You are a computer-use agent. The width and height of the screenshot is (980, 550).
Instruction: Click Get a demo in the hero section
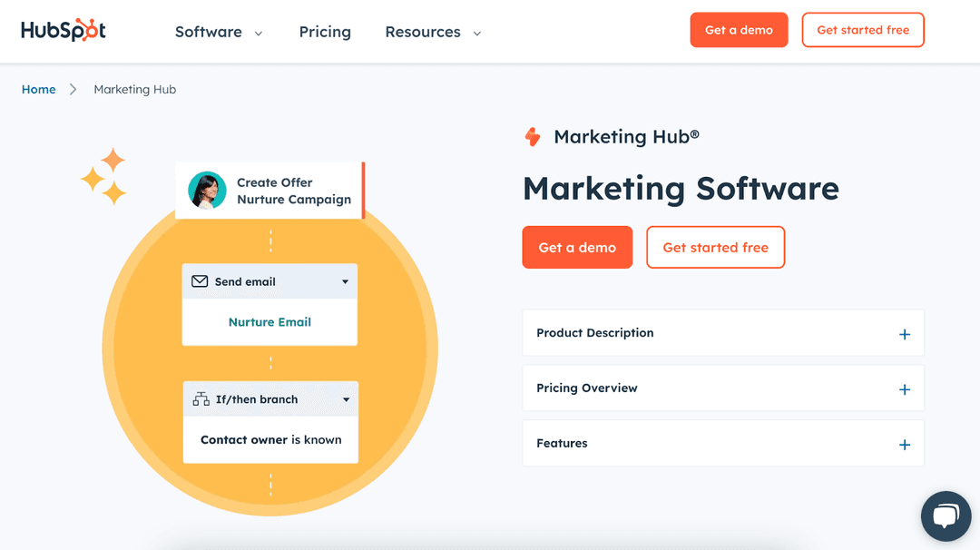click(x=577, y=247)
